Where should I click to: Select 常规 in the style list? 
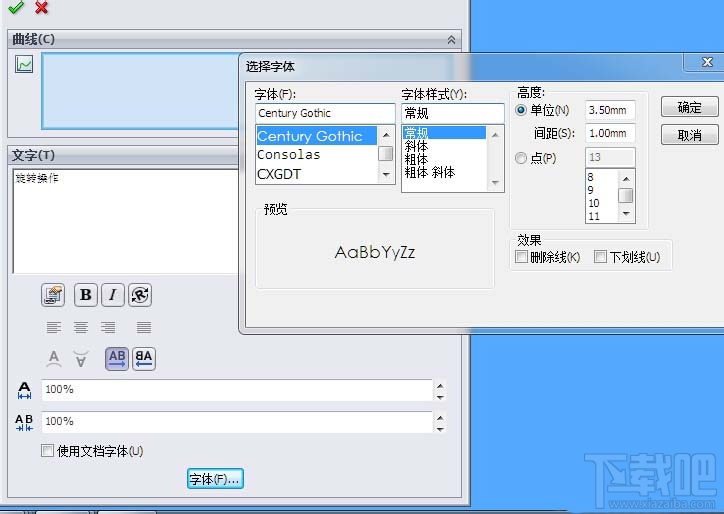[x=444, y=133]
